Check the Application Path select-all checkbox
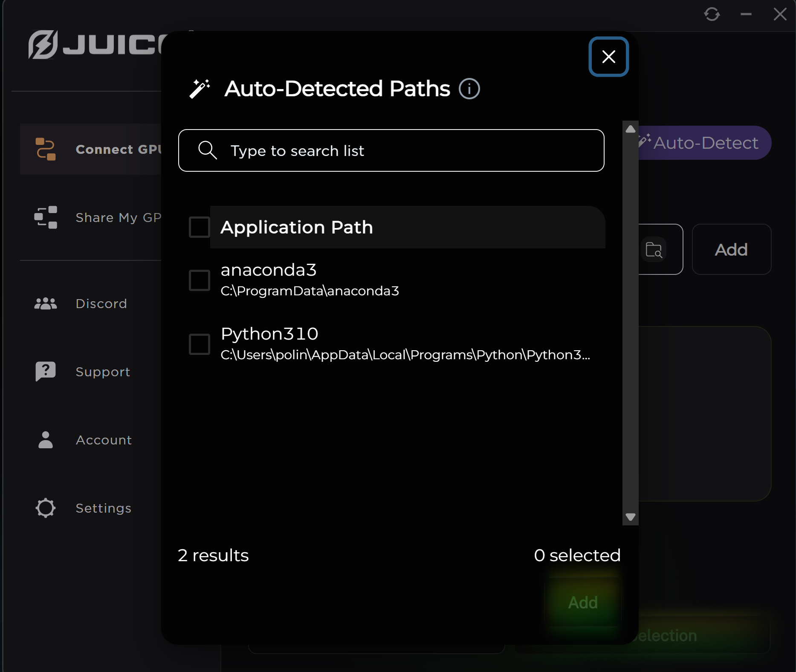The image size is (796, 672). tap(199, 227)
